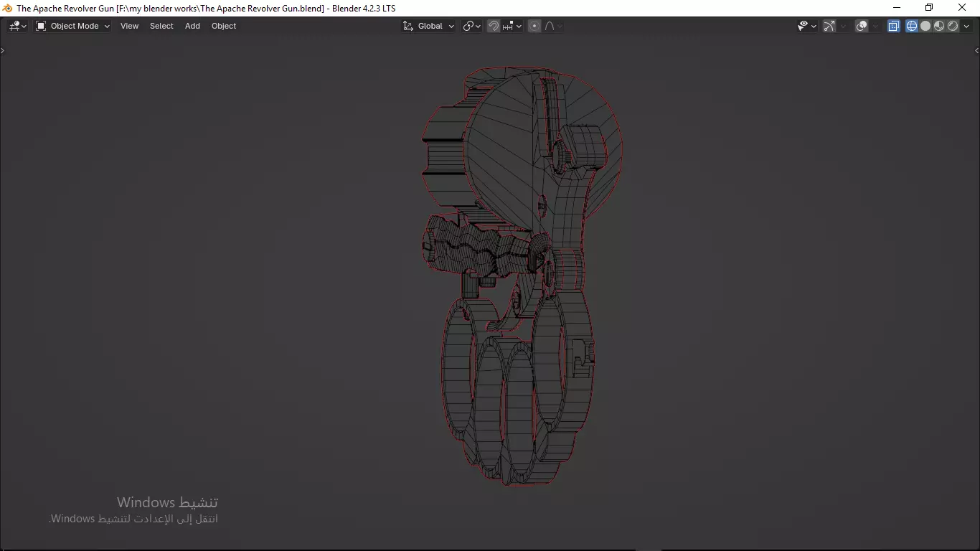
Task: Switch to Material Preview shading
Action: point(939,26)
